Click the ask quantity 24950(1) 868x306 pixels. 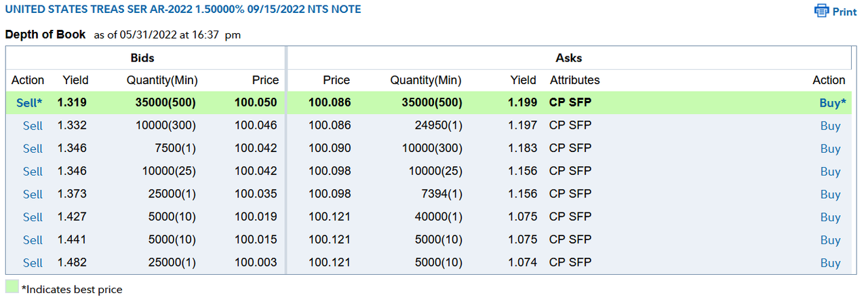click(x=439, y=126)
